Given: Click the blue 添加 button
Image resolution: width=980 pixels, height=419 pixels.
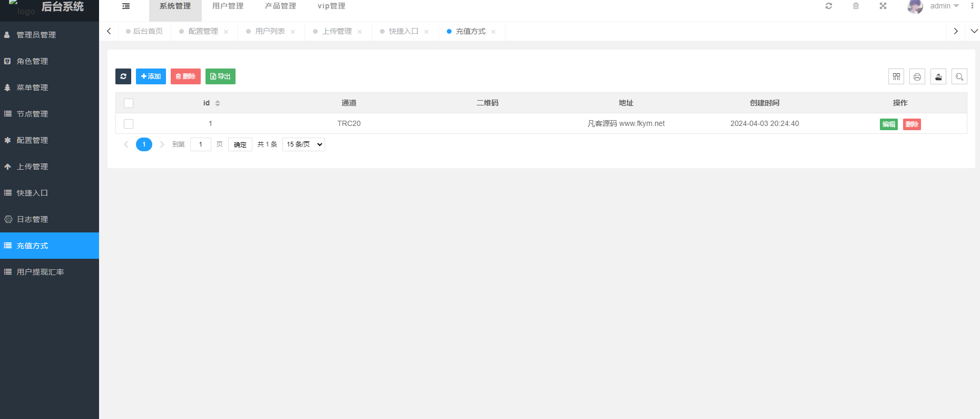Looking at the screenshot, I should [151, 76].
